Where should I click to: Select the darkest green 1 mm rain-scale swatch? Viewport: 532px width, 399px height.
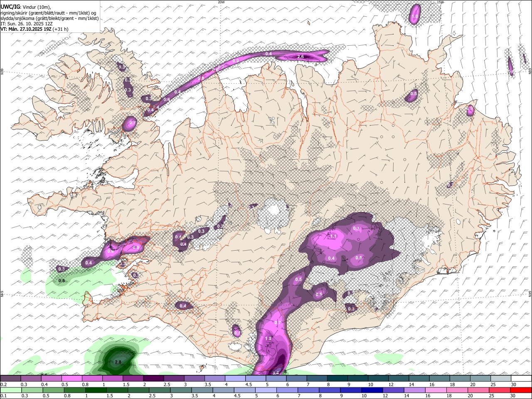tap(96, 390)
